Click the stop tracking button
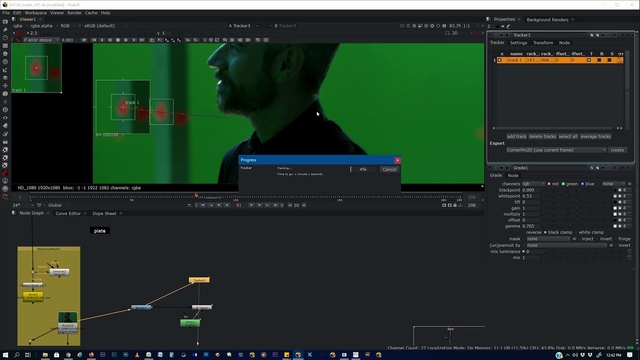The width and height of the screenshot is (640, 360). pyautogui.click(x=118, y=40)
